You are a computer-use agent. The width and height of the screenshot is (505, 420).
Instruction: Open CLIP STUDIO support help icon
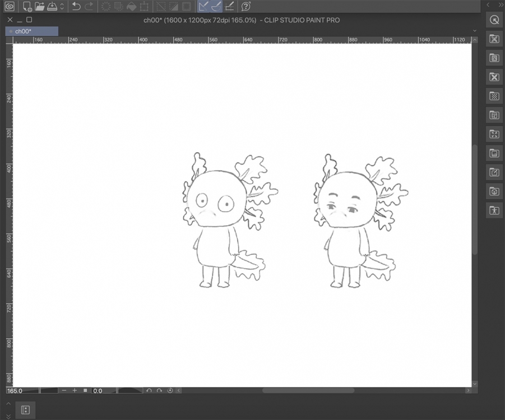pyautogui.click(x=245, y=6)
